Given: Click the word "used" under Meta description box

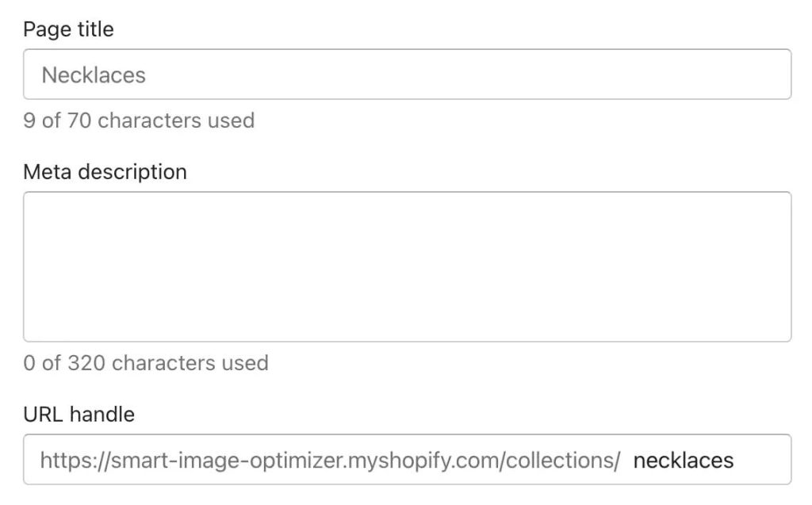Looking at the screenshot, I should tap(245, 363).
